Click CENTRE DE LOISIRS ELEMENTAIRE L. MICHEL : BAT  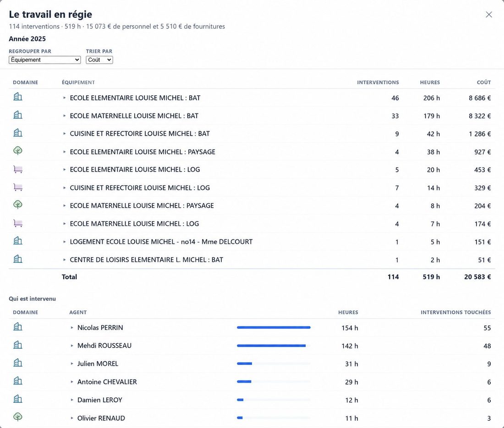coord(146,260)
